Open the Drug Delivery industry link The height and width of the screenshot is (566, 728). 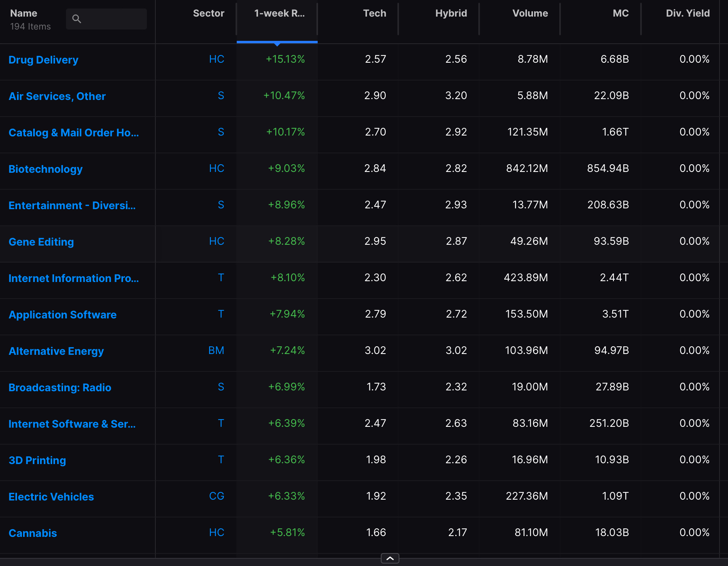(x=43, y=60)
